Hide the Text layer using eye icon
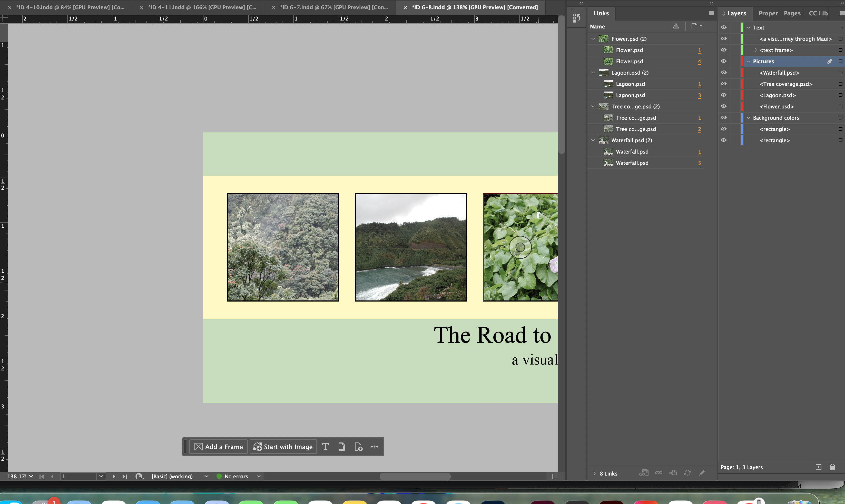Screen dimensions: 845x504 coord(724,27)
